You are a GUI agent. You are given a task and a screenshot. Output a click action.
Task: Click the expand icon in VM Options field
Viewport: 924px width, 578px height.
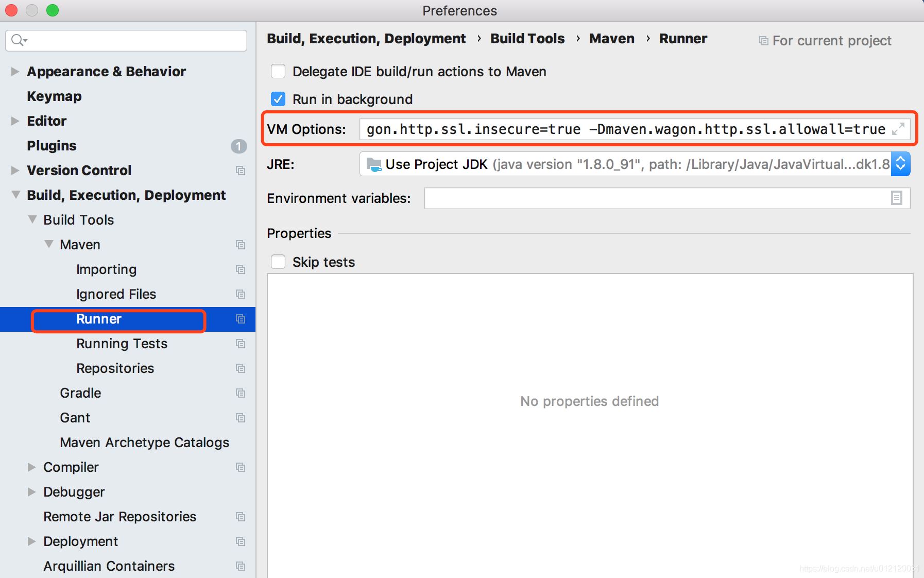click(898, 129)
